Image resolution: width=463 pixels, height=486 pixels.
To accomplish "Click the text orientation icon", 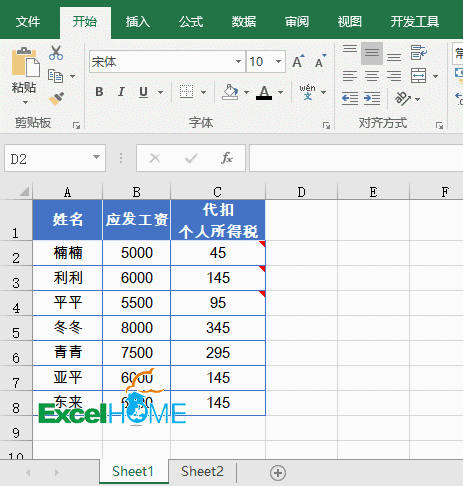I will 403,99.
